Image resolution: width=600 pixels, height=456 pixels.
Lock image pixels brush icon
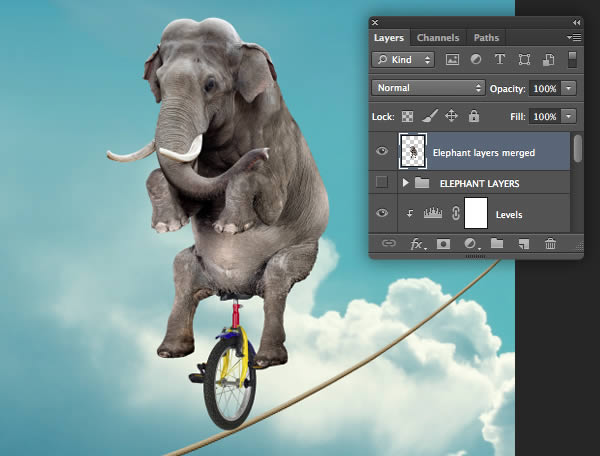pos(430,116)
